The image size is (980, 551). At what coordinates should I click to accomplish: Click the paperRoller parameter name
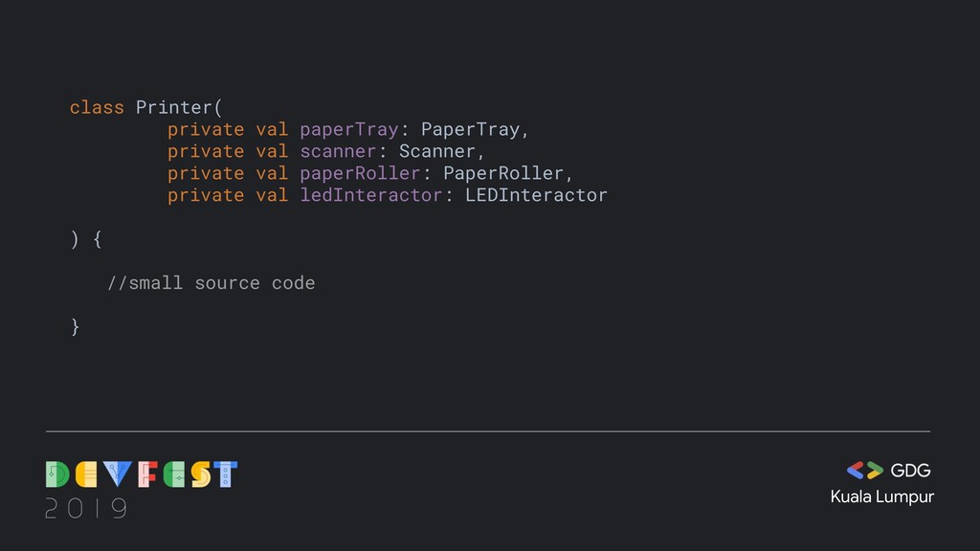tap(360, 174)
